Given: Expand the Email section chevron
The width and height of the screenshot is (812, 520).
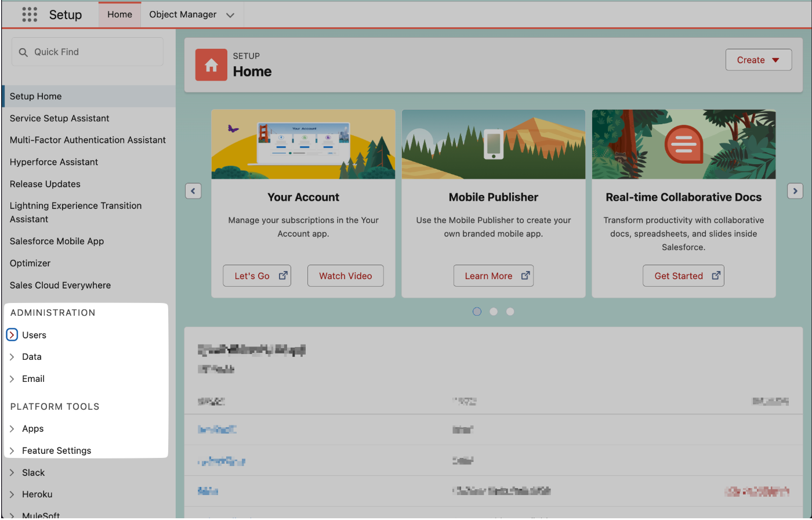Looking at the screenshot, I should (x=12, y=379).
